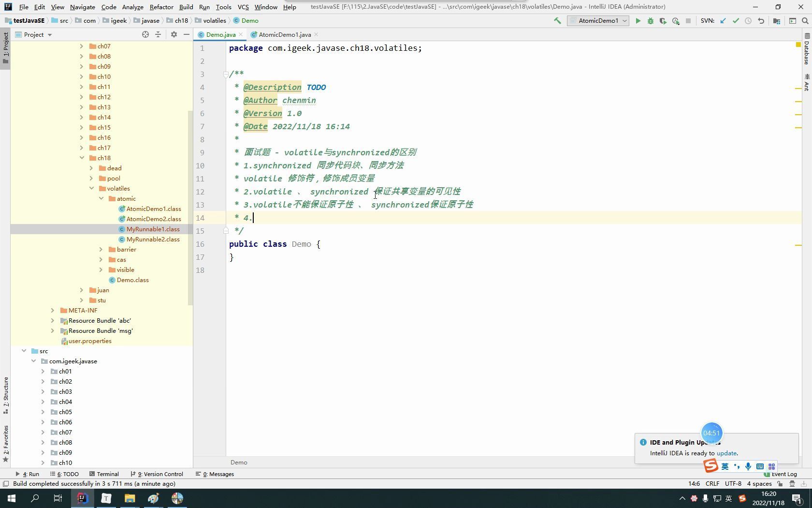The image size is (812, 508).
Task: Click the yellow inspection indicator atop the editor
Action: (798, 45)
